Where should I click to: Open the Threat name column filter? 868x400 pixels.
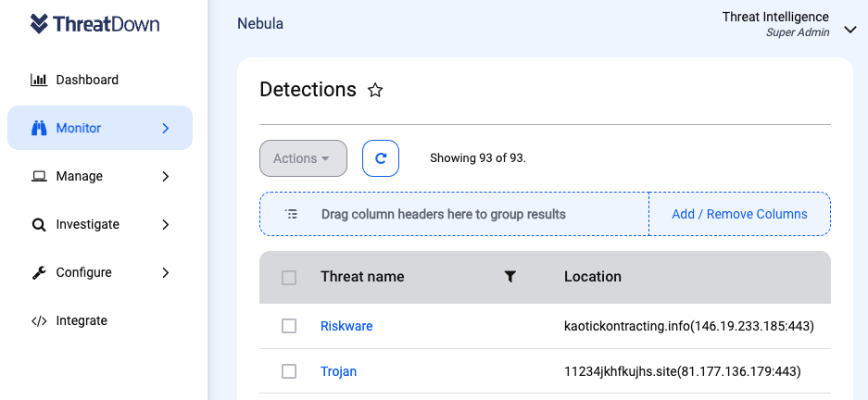[509, 277]
